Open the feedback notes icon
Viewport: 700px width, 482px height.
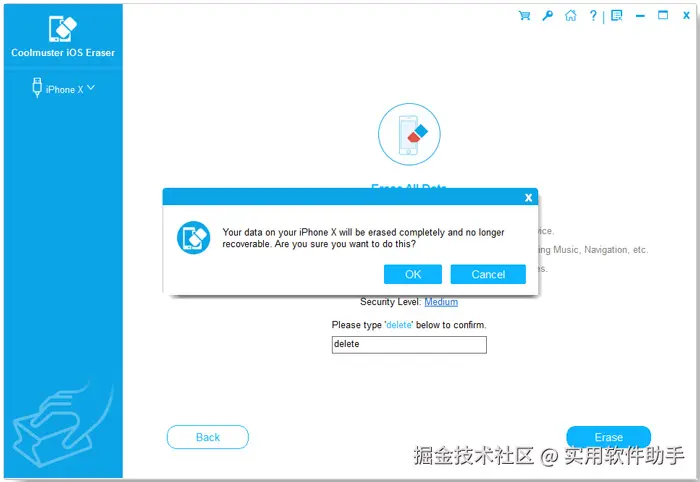617,16
